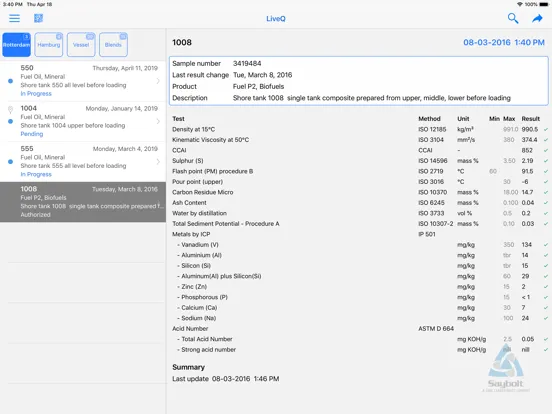Share the report via arrow icon
Image resolution: width=552 pixels, height=414 pixels.
coord(537,18)
